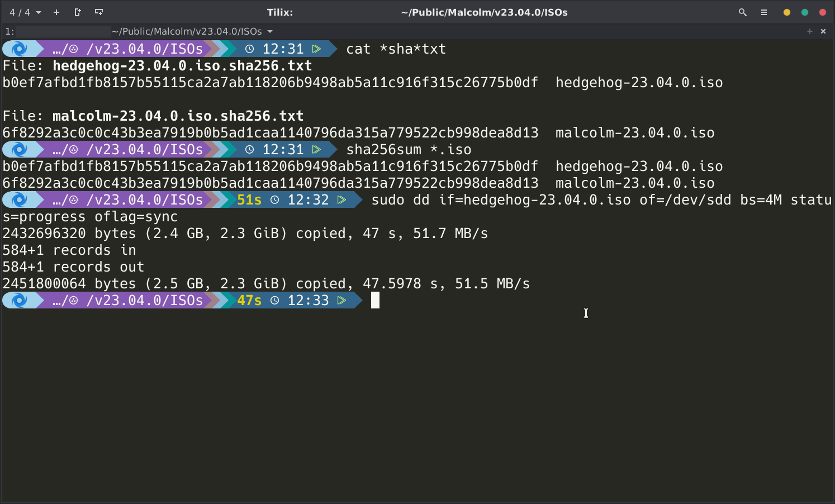Select the '584+1 records in' line

click(x=69, y=250)
